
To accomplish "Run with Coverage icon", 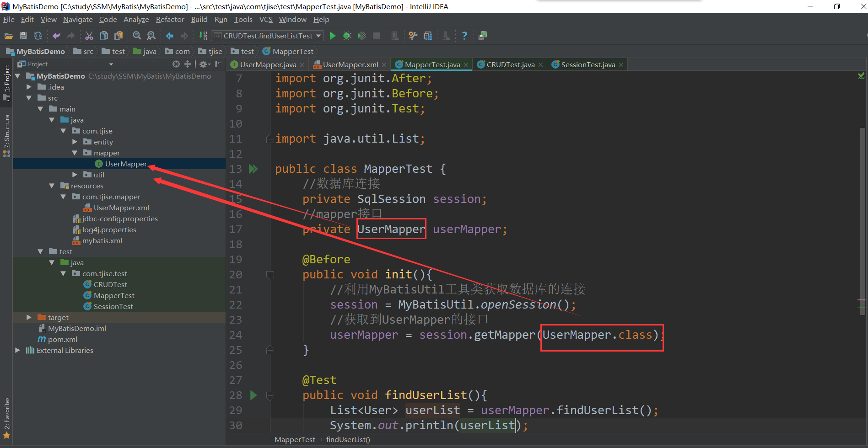I will (362, 36).
